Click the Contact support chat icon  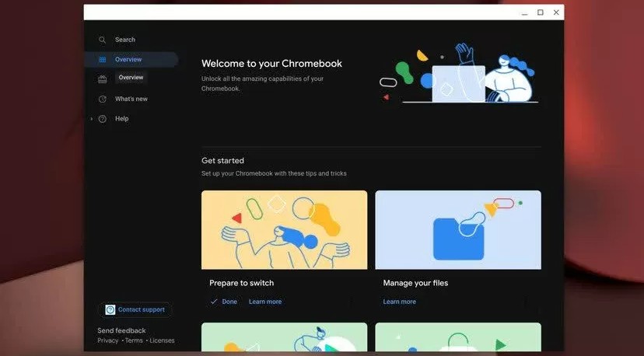click(x=110, y=309)
